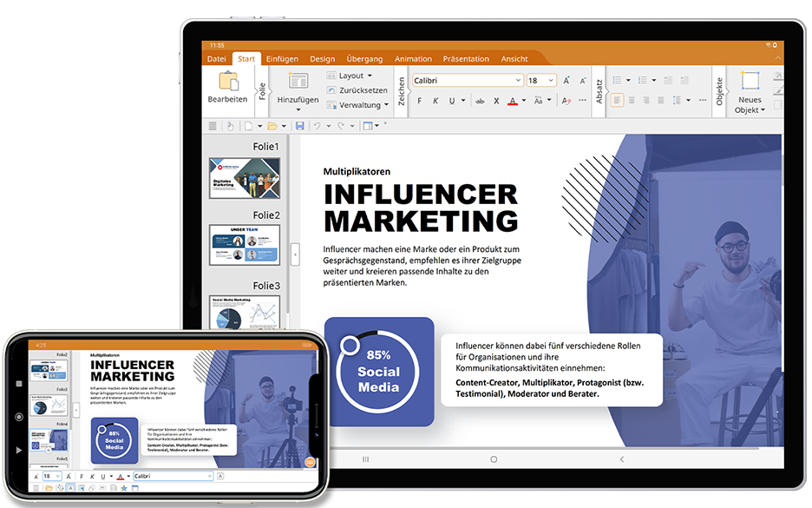Open the Verwaltung dropdown
This screenshot has width=812, height=508.
(357, 105)
